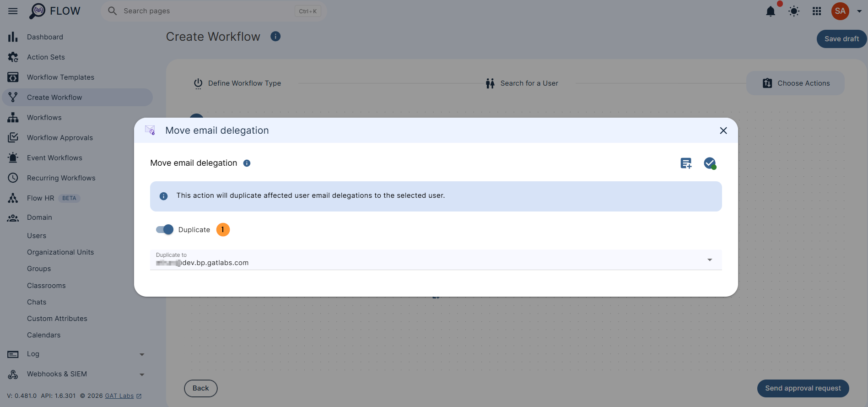Click the blue checkmark validation icon
This screenshot has height=407, width=868.
(710, 163)
